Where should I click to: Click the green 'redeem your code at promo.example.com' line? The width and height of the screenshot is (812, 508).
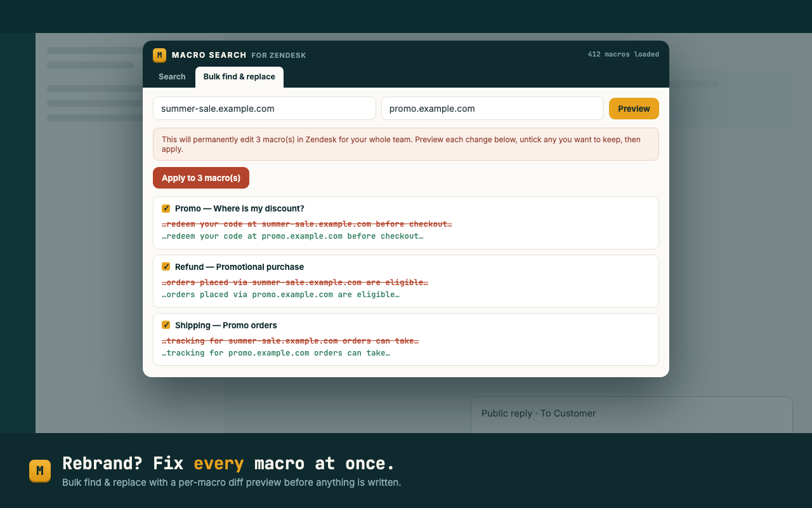292,236
